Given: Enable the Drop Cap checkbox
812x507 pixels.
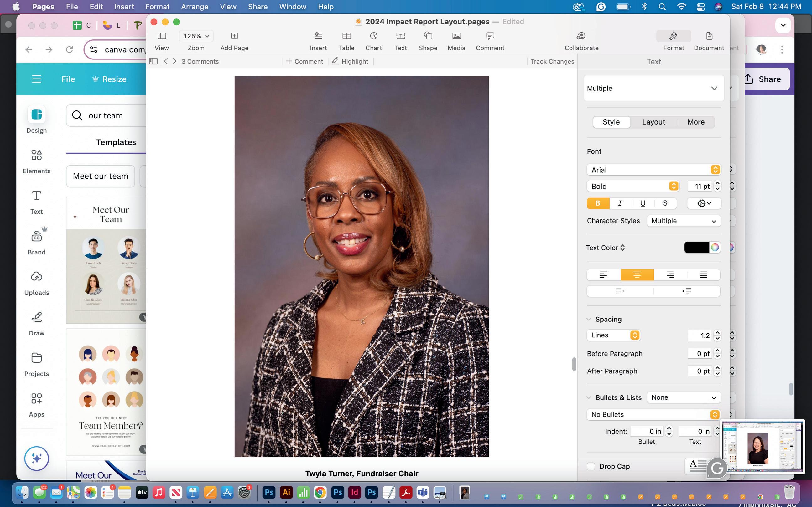Looking at the screenshot, I should pos(591,466).
